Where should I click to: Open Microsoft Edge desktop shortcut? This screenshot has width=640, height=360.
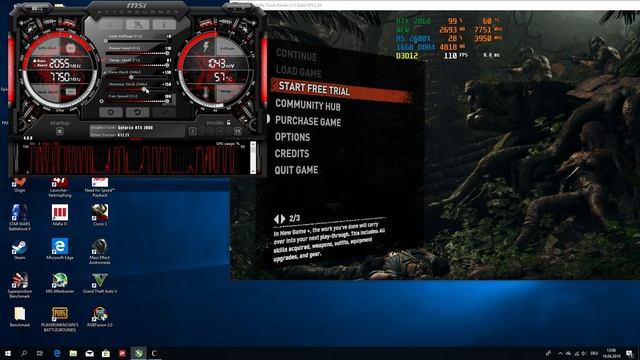click(x=60, y=249)
